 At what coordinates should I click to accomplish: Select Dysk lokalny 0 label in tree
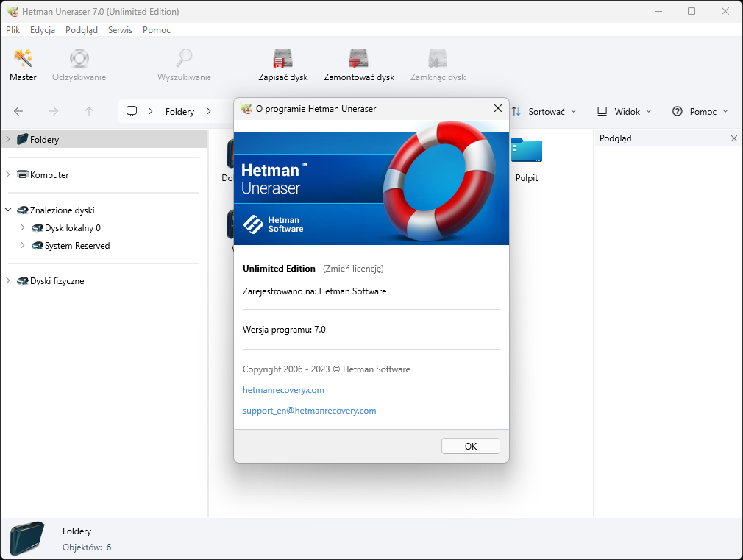pyautogui.click(x=73, y=228)
